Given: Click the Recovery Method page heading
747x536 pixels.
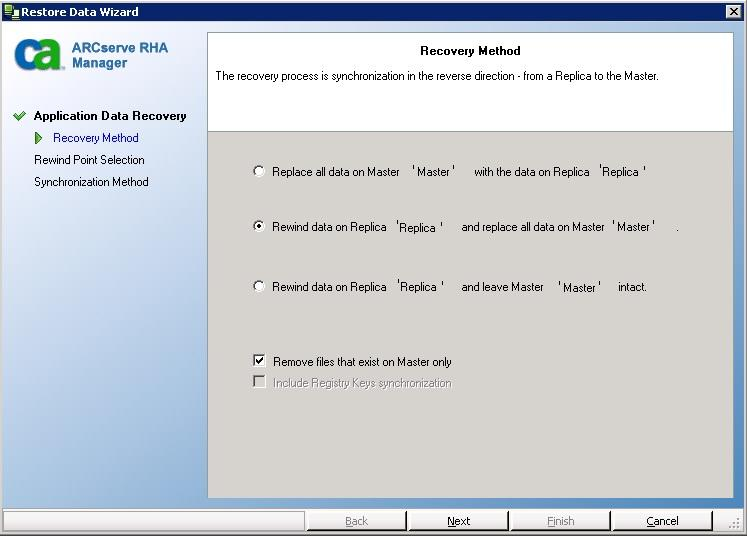Looking at the screenshot, I should pyautogui.click(x=470, y=51).
